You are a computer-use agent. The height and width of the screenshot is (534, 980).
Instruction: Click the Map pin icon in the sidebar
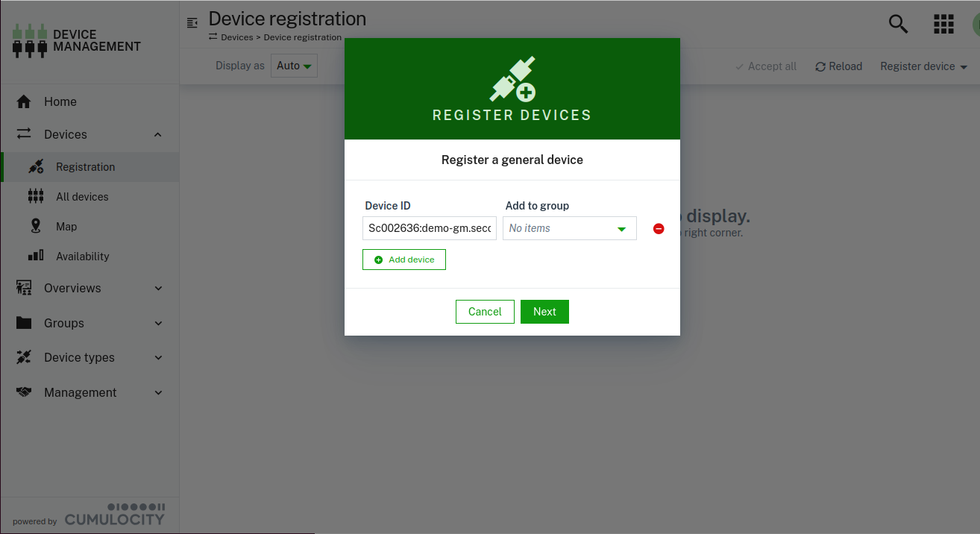(x=35, y=226)
